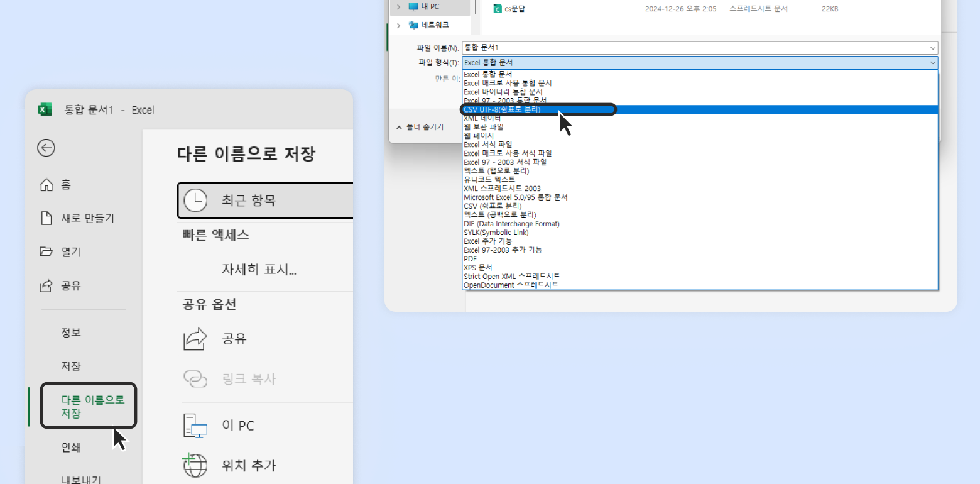Viewport: 980px width, 484px height.
Task: Pick DIF (Data Interchange Format)
Action: 700,224
